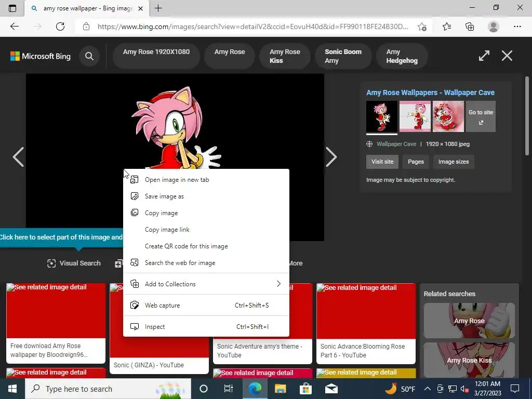Screen dimensions: 532x399
Task: Click the Go to site tile
Action: (x=481, y=116)
